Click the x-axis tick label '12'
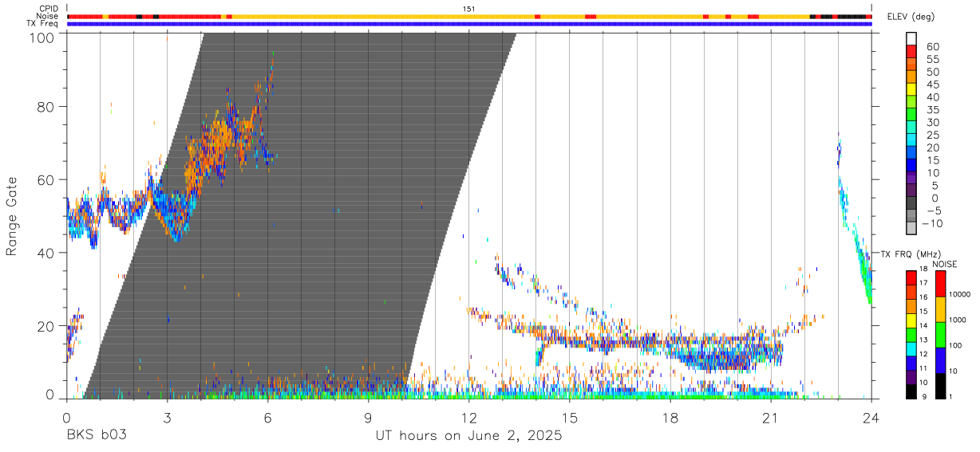 coord(469,418)
